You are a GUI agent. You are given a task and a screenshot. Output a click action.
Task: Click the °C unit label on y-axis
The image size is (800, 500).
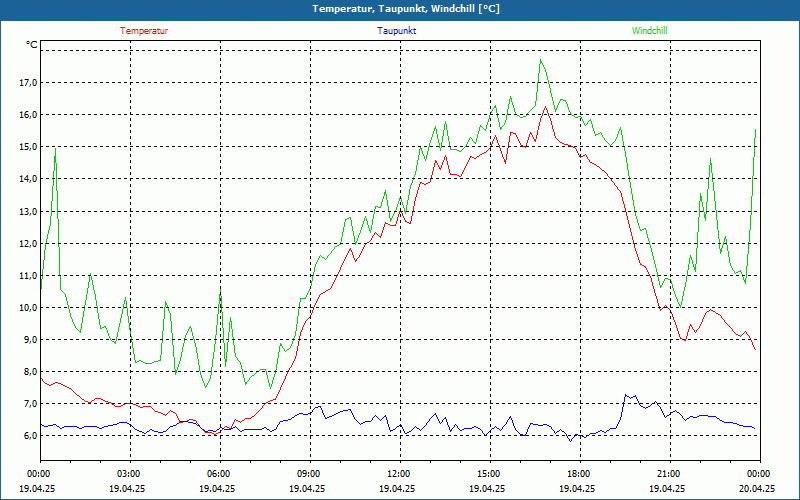click(31, 45)
